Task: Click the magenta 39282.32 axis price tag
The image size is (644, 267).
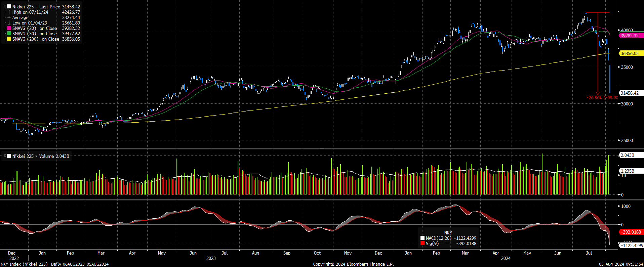Action: coord(632,36)
